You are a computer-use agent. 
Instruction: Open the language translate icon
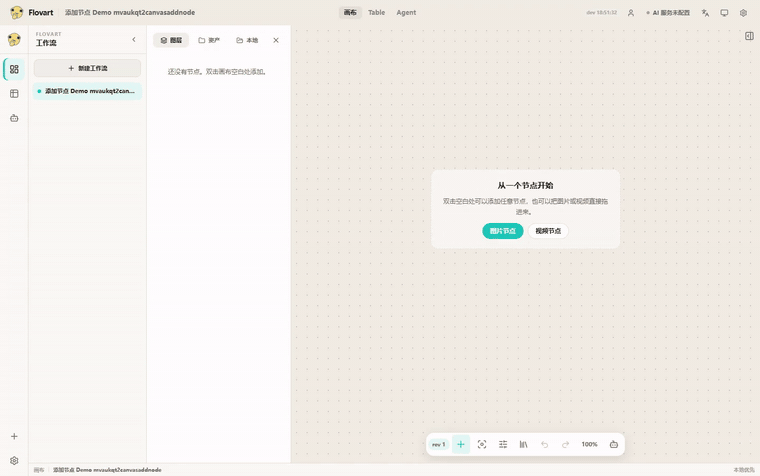click(x=705, y=13)
